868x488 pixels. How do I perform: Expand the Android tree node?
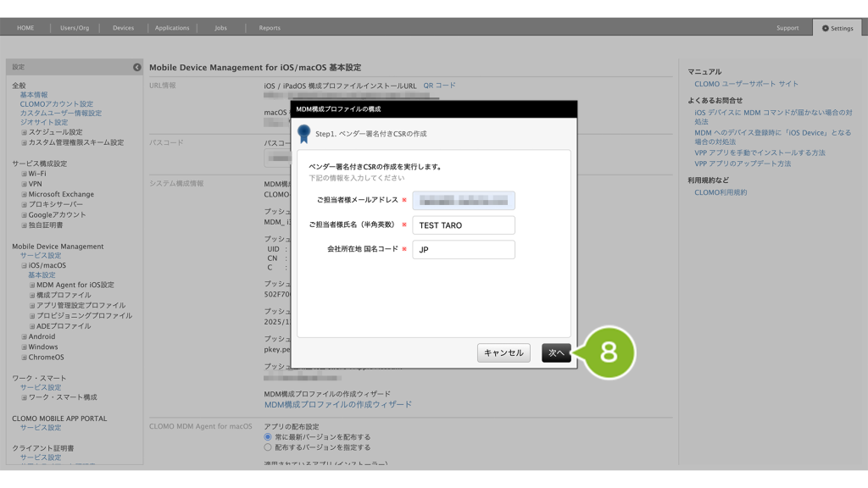[25, 336]
